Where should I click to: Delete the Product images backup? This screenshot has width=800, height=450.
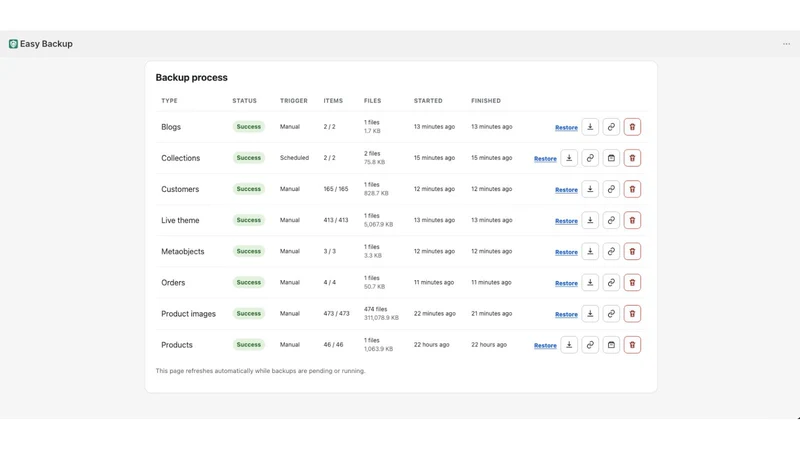(x=632, y=314)
